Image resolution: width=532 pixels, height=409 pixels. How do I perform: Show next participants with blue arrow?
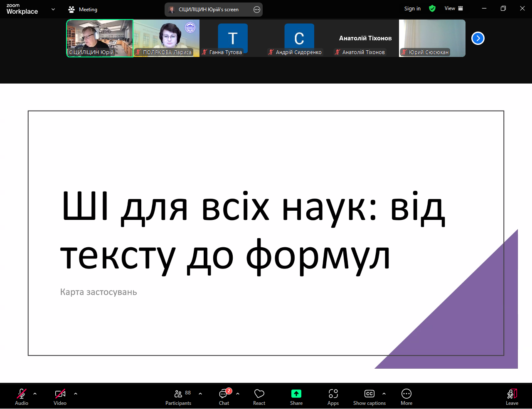pyautogui.click(x=478, y=38)
